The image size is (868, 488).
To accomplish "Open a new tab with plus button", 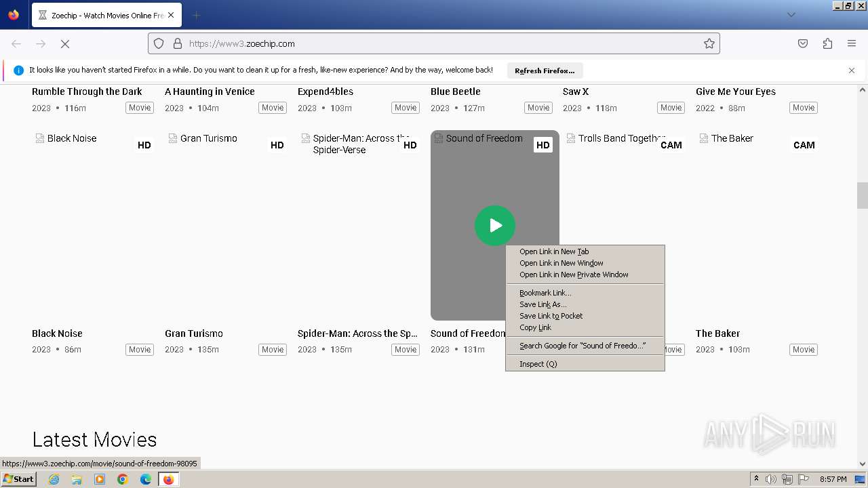I will coord(196,15).
